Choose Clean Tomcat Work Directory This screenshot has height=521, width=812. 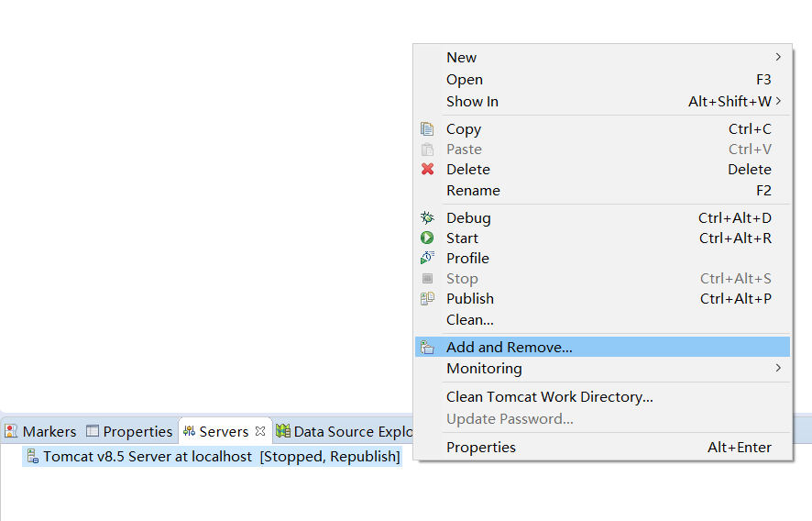click(549, 397)
